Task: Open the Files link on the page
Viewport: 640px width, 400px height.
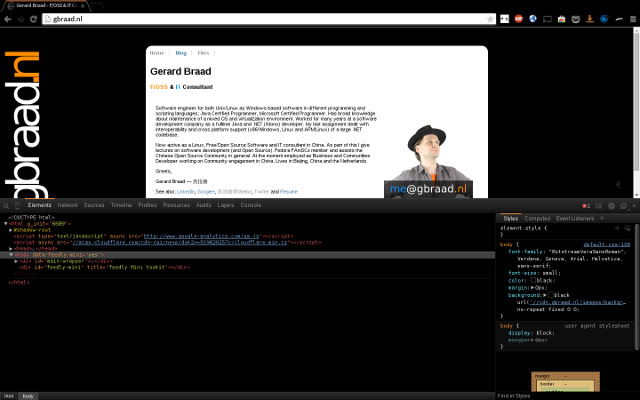Action: click(x=203, y=53)
